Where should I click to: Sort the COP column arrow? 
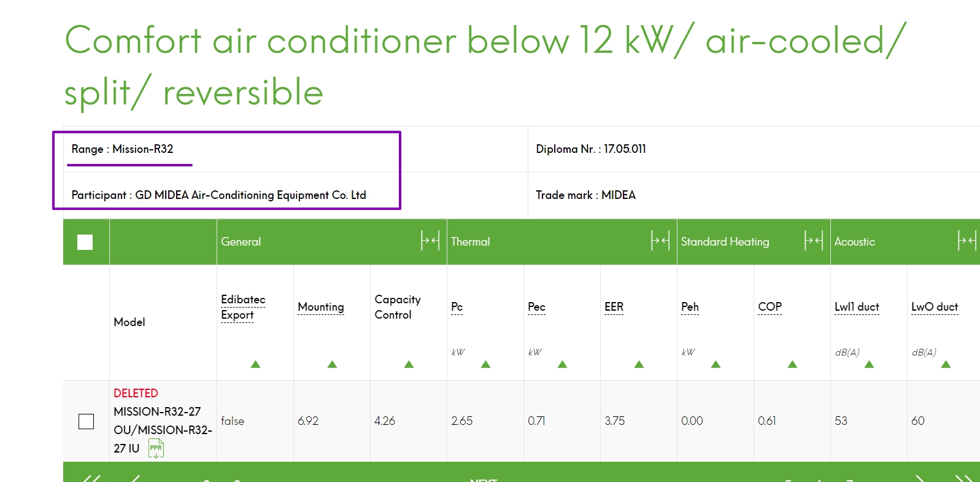[x=793, y=364]
